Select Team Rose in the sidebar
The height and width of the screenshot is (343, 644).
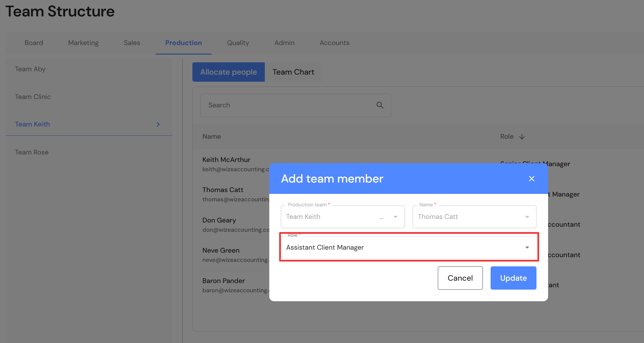click(32, 152)
